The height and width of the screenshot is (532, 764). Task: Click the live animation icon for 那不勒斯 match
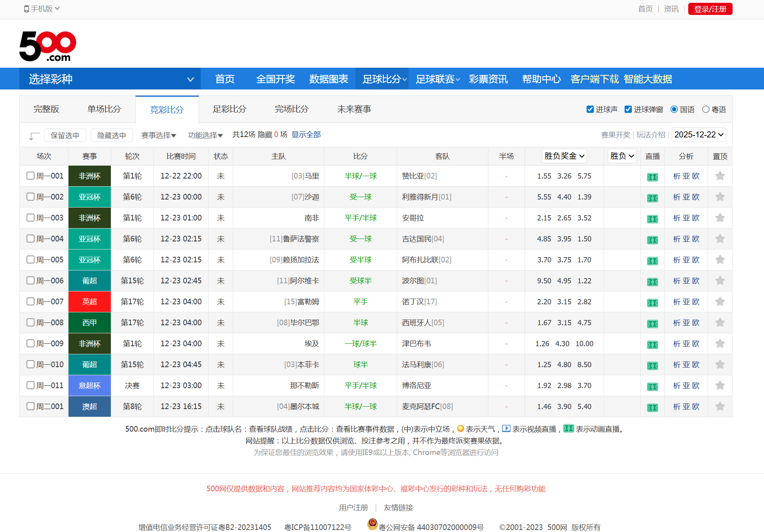coord(653,386)
